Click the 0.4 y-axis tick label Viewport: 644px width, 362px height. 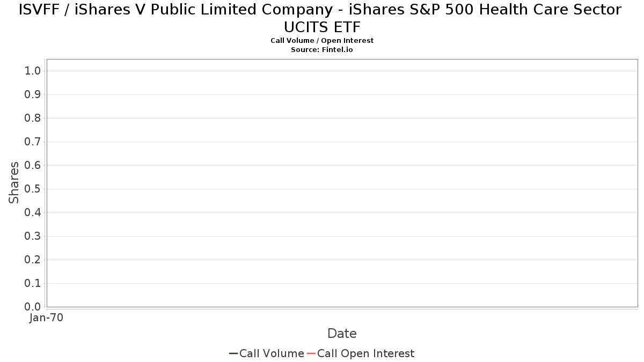[x=33, y=213]
